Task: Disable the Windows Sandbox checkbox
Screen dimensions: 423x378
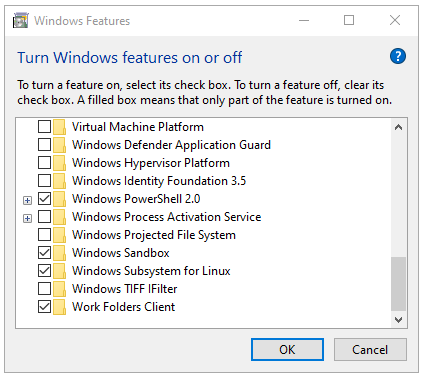Action: (x=44, y=253)
